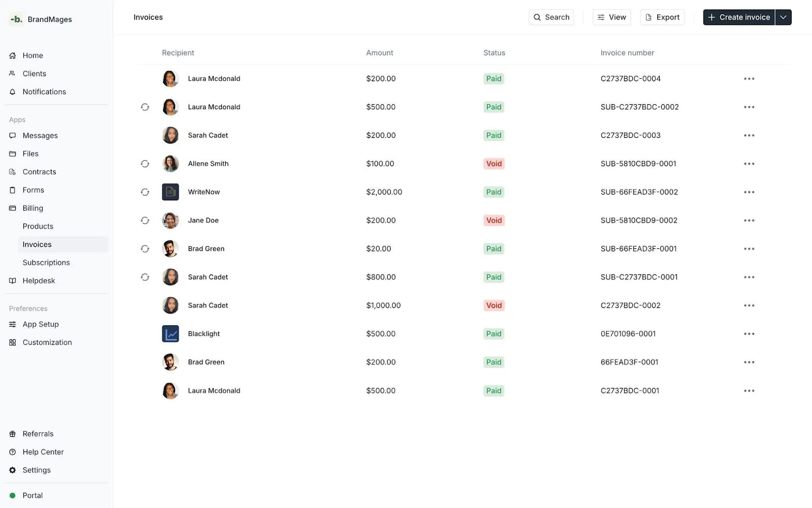Image resolution: width=812 pixels, height=508 pixels.
Task: Click the Search field in header
Action: [551, 17]
